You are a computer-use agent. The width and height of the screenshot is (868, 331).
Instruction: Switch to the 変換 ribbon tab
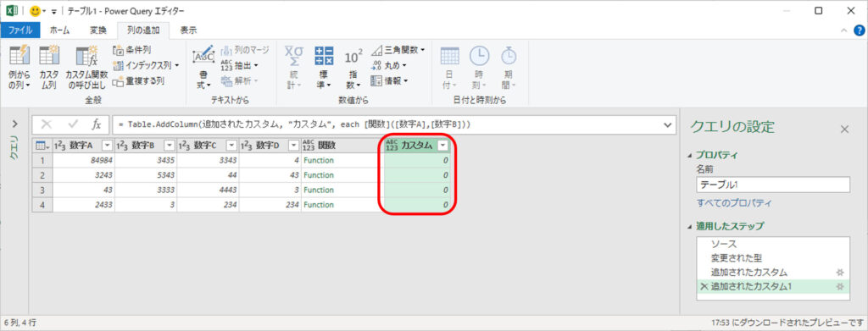click(x=98, y=30)
